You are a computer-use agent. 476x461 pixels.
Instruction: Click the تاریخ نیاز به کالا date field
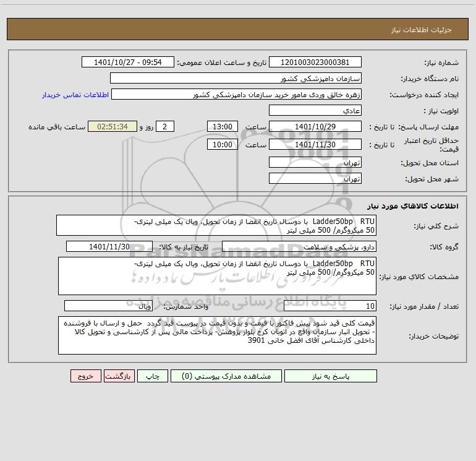pyautogui.click(x=109, y=247)
